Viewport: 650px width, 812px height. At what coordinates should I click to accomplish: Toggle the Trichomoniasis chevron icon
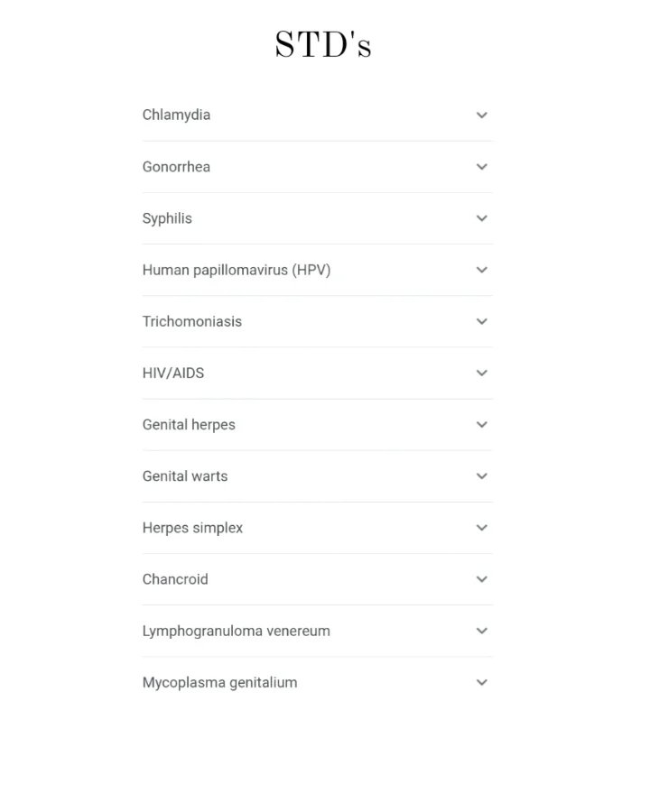pos(482,321)
